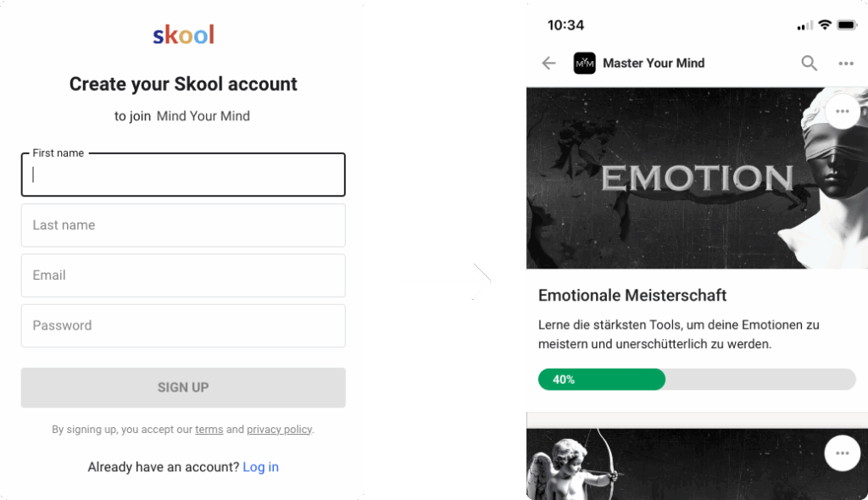Click the skool logo
Viewport: 868px width, 500px height.
(x=183, y=35)
